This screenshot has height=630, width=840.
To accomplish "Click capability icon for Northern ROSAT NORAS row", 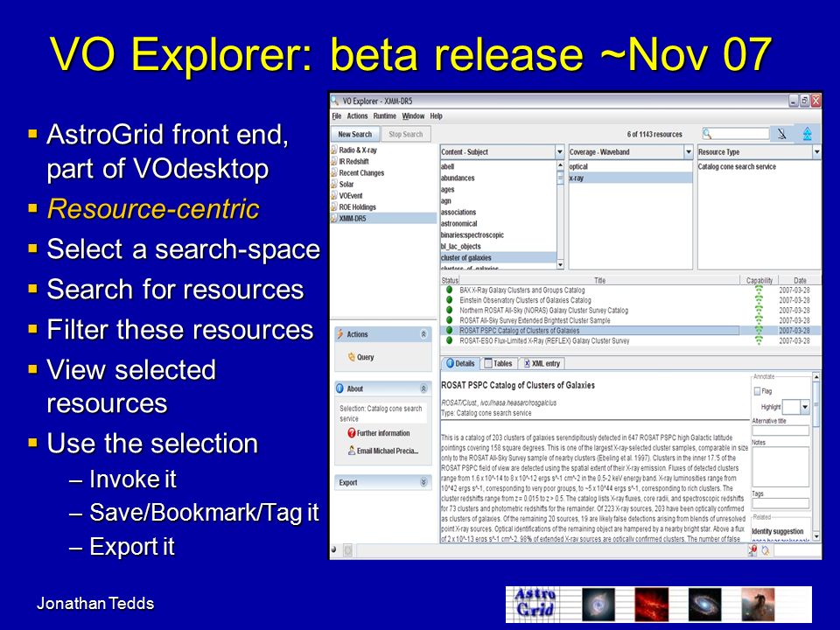I will [x=759, y=310].
